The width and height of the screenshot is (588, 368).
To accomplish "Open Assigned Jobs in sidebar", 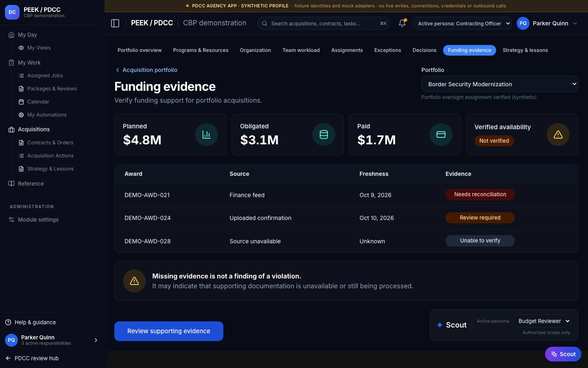I will (x=45, y=76).
